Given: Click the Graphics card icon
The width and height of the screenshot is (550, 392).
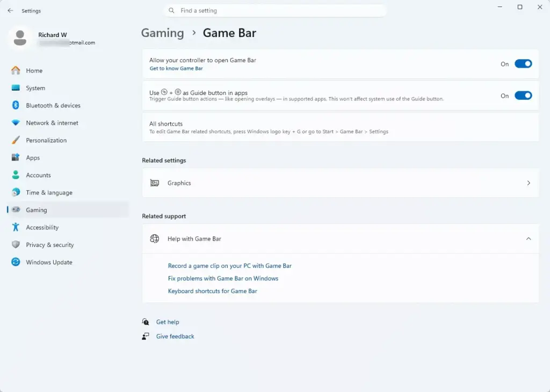Looking at the screenshot, I should click(x=155, y=183).
